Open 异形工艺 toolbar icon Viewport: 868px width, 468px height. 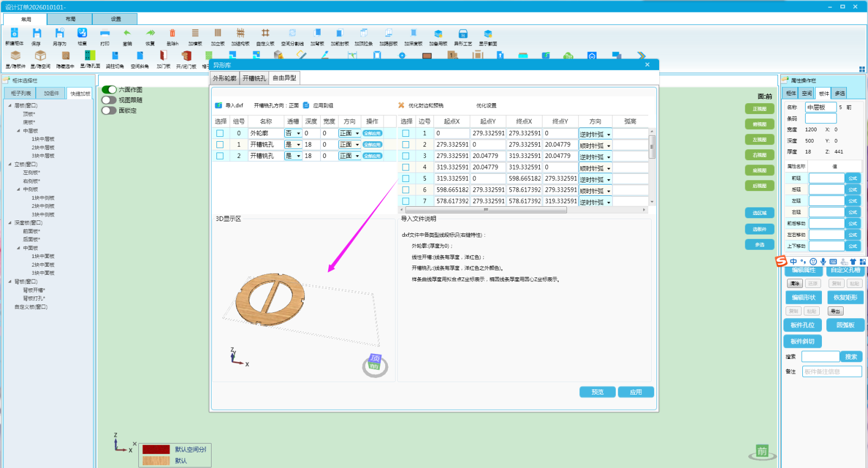[x=463, y=34]
